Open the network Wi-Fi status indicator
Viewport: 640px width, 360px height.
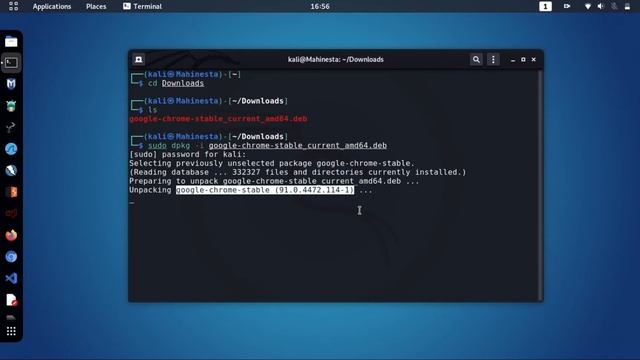coord(588,6)
